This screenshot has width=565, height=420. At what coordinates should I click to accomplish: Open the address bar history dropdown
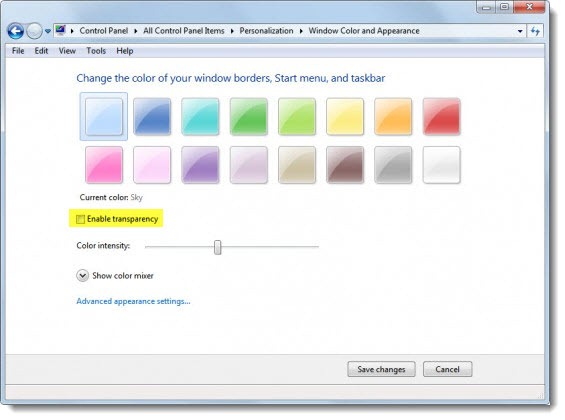[520, 31]
